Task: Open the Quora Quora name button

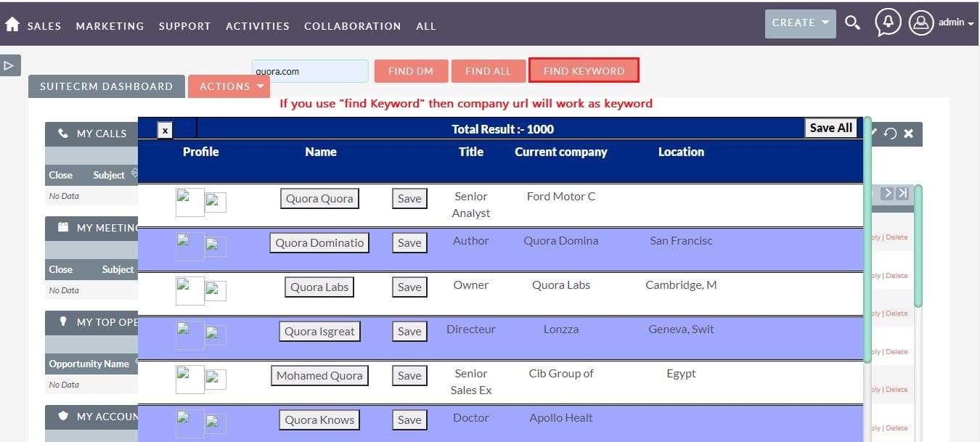Action: coord(319,199)
